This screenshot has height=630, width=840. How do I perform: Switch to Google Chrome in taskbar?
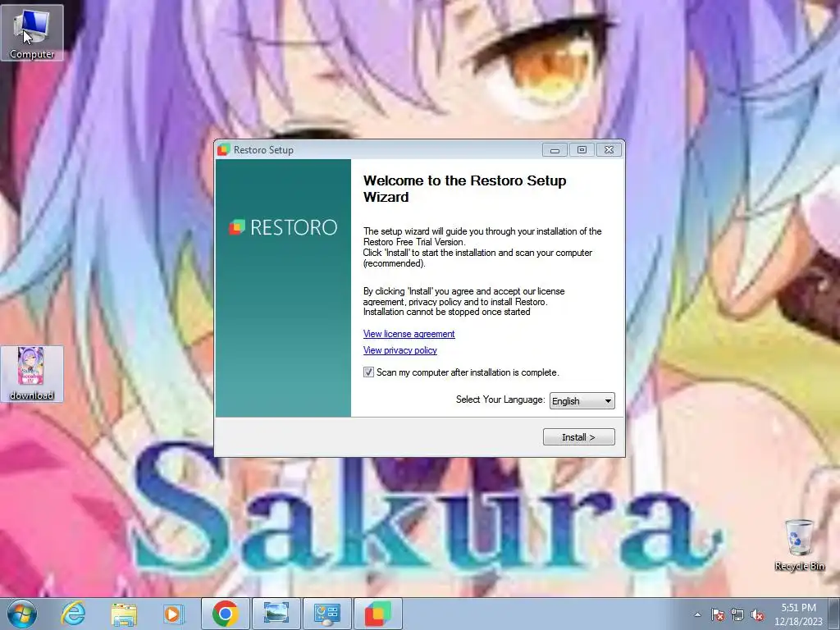[x=225, y=614]
